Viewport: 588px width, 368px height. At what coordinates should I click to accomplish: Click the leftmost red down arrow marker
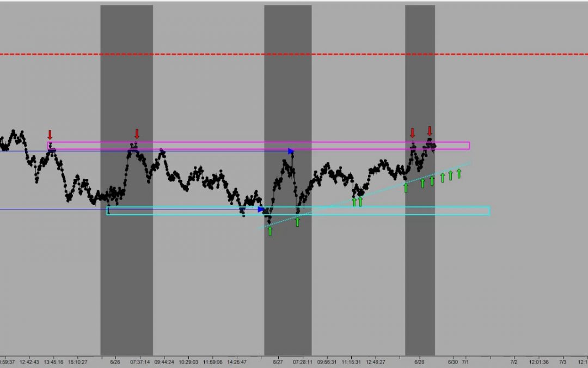(50, 135)
